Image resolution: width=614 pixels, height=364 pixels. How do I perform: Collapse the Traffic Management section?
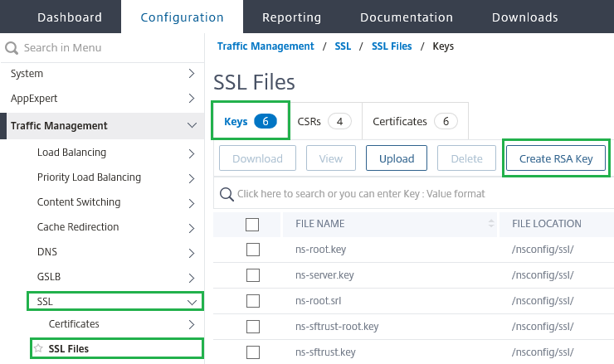tap(192, 126)
